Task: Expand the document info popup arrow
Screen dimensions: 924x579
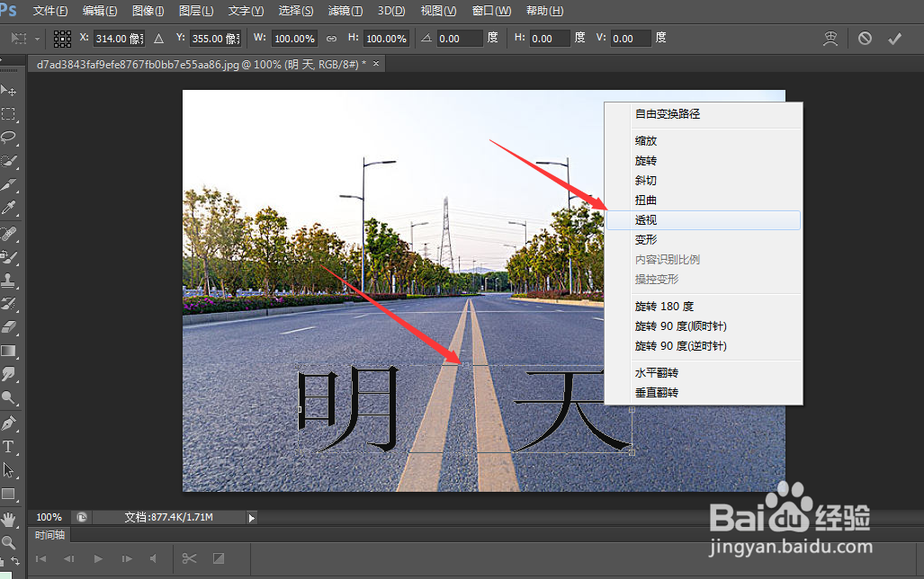Action: 252,517
